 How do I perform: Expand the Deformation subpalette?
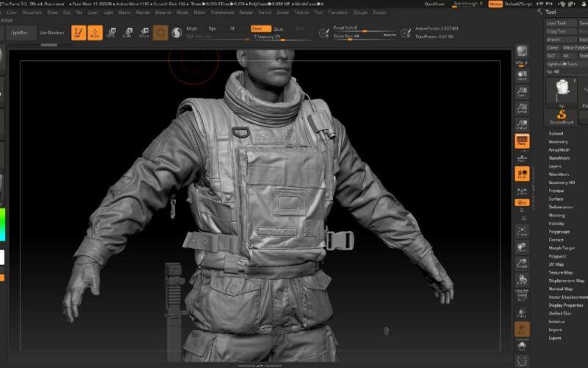(560, 207)
